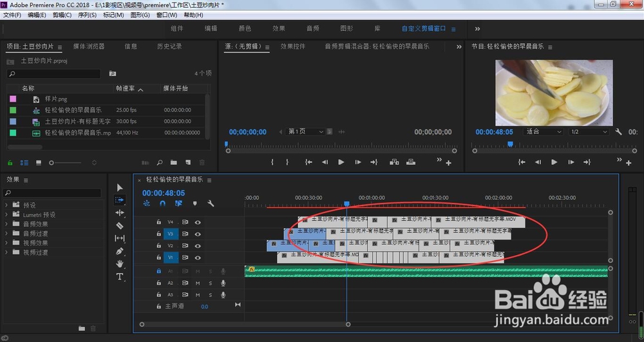Select the Pen tool
The width and height of the screenshot is (644, 342).
pyautogui.click(x=120, y=251)
